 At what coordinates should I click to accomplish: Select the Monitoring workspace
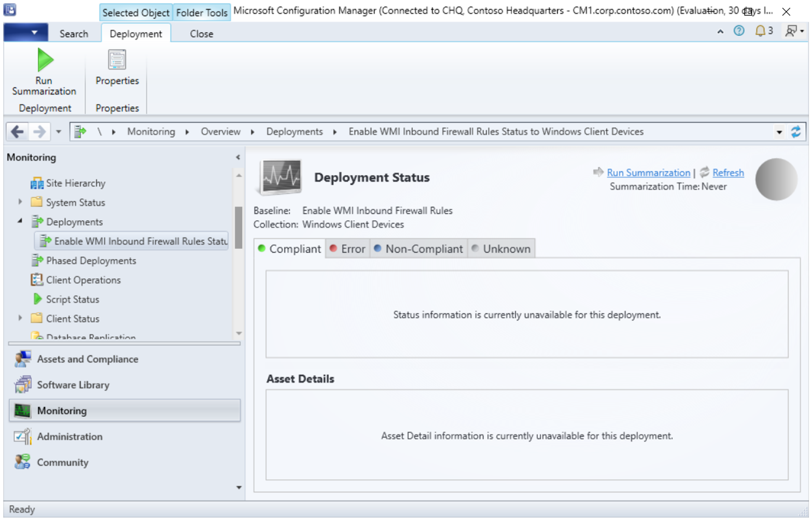tap(124, 411)
